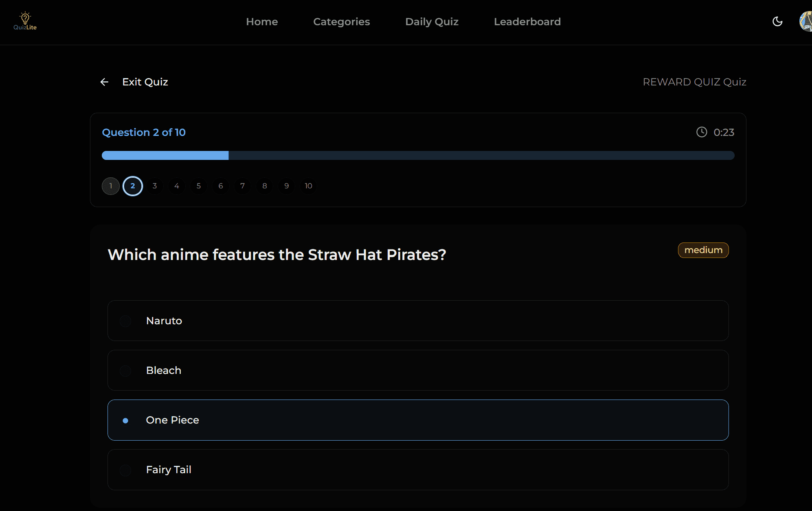Open the Home nav item

[262, 22]
